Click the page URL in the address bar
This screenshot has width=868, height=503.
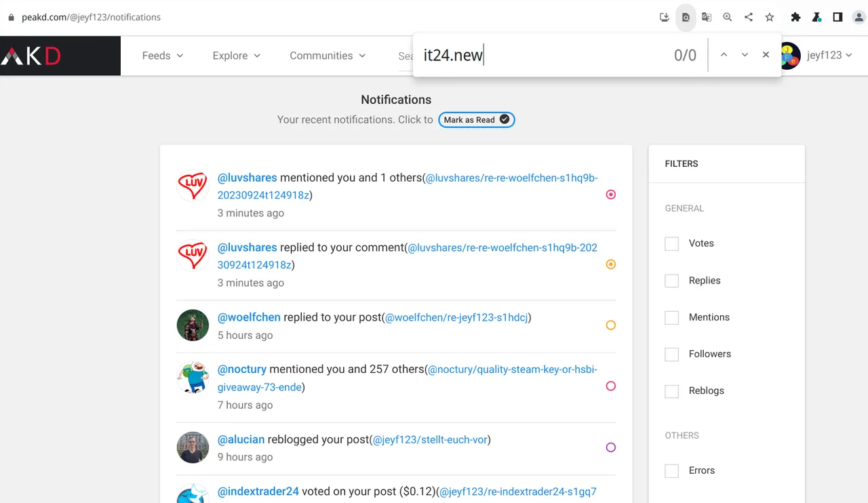[x=92, y=18]
